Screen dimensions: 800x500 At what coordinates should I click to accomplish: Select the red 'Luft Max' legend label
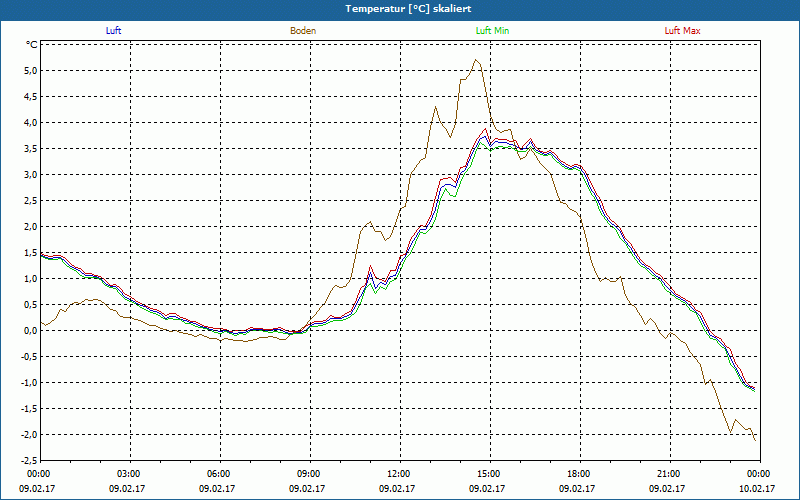pyautogui.click(x=682, y=31)
